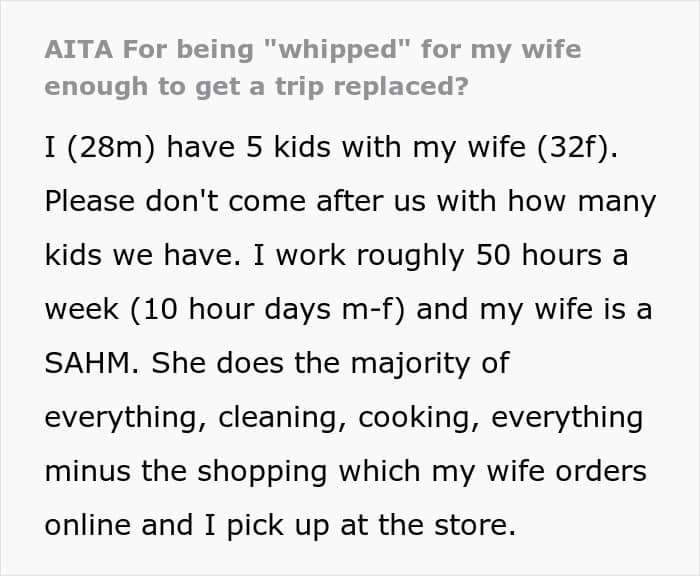This screenshot has height=576, width=700.
Task: Click the number "50" before hours
Action: click(x=493, y=255)
